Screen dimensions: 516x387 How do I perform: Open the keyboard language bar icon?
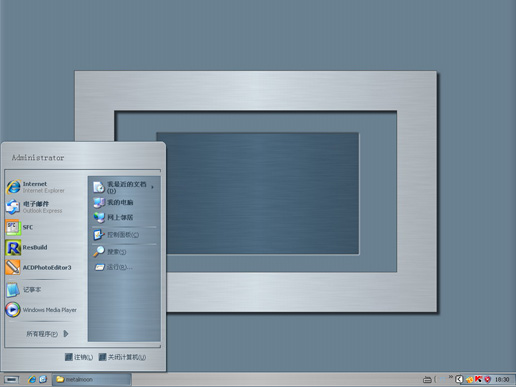(427, 379)
